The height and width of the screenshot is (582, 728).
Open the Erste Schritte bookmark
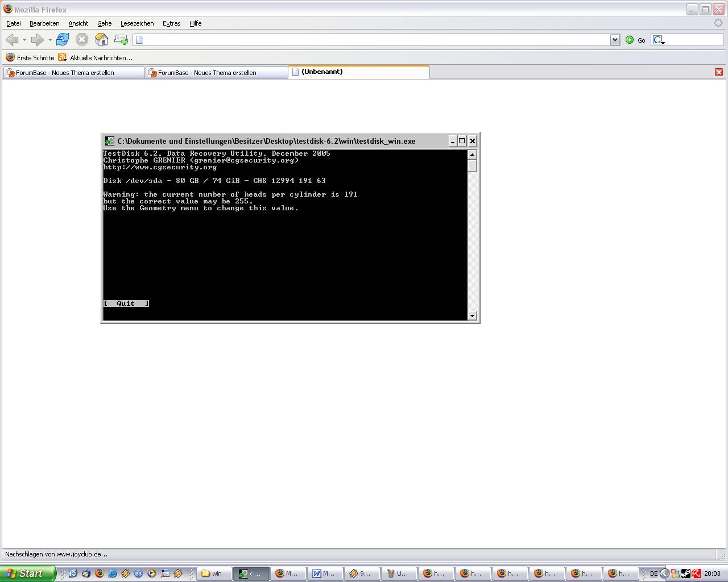[30, 57]
